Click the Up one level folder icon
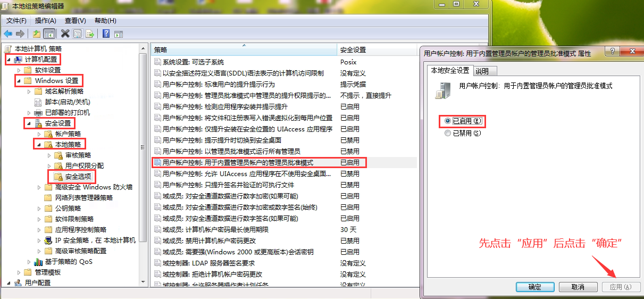Image resolution: width=644 pixels, height=299 pixels. coord(37,34)
